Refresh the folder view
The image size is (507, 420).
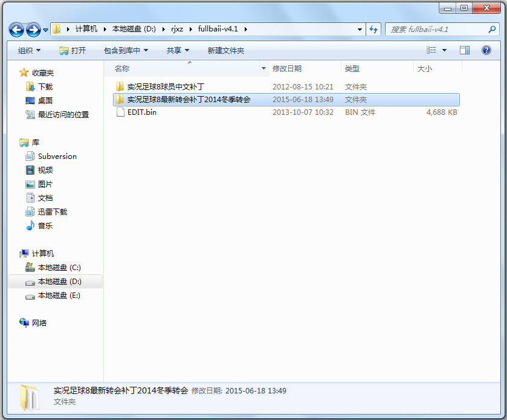pyautogui.click(x=373, y=30)
